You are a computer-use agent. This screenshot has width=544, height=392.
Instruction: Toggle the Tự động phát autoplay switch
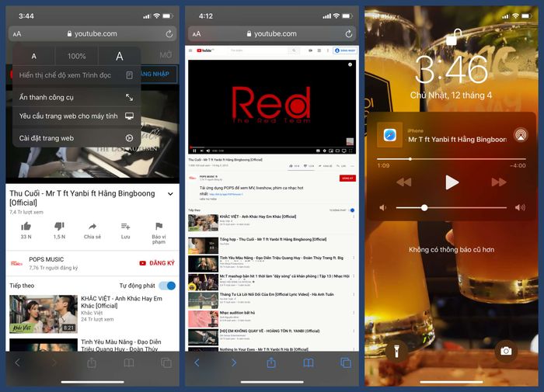(x=166, y=286)
